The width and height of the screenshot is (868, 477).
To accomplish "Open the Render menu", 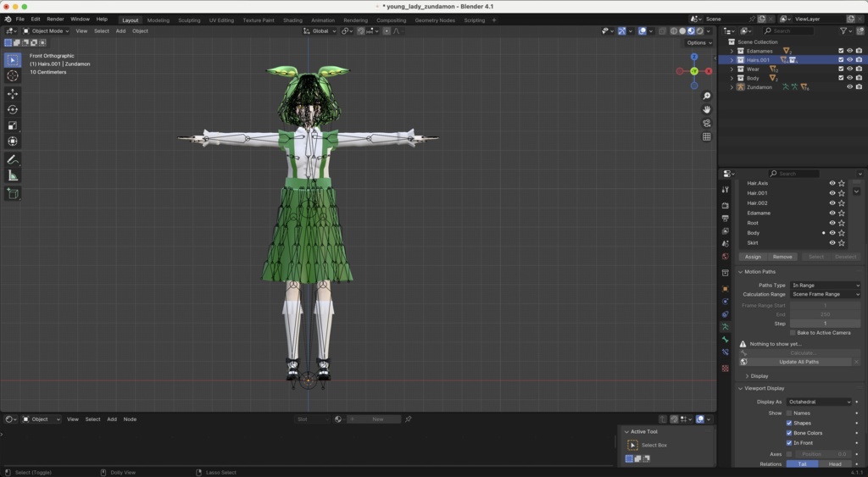I will click(55, 19).
